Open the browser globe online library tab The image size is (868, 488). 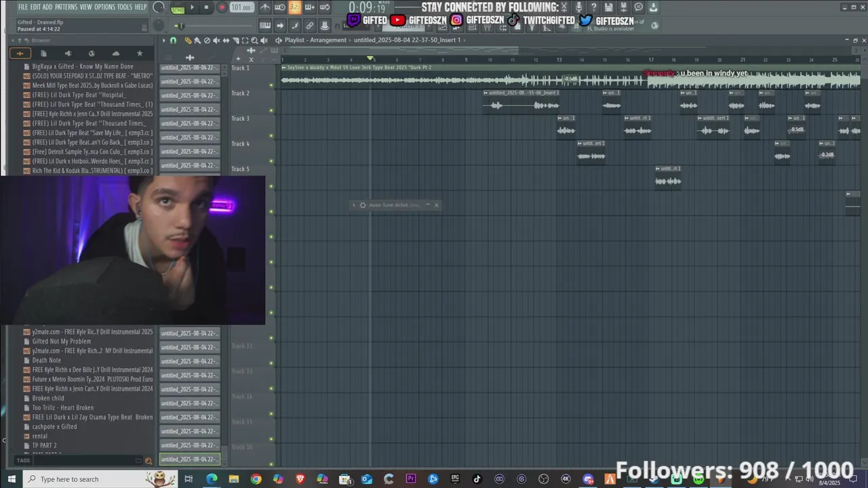[92, 53]
